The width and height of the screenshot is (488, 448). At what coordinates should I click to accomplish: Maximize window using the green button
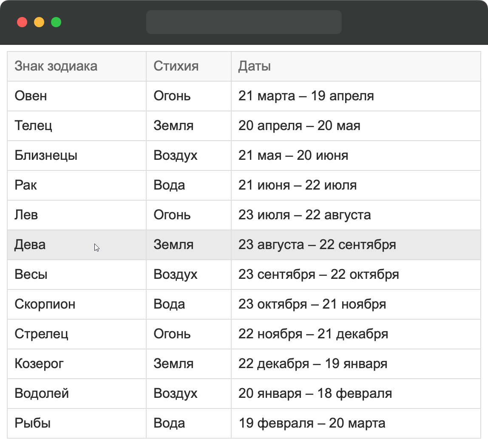point(56,22)
